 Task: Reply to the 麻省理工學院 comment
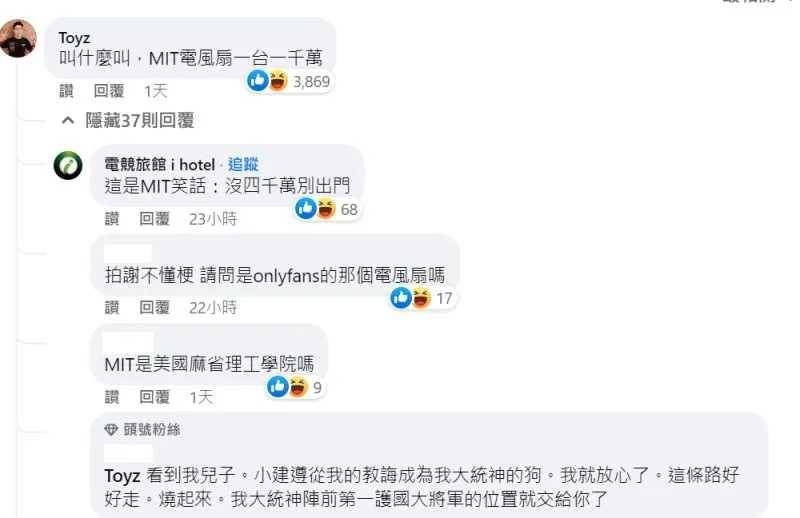154,397
